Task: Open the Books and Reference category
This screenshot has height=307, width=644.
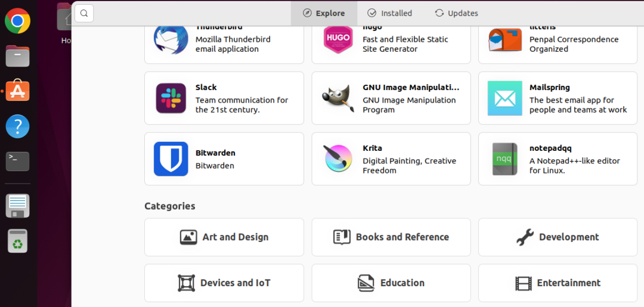Action: [391, 237]
